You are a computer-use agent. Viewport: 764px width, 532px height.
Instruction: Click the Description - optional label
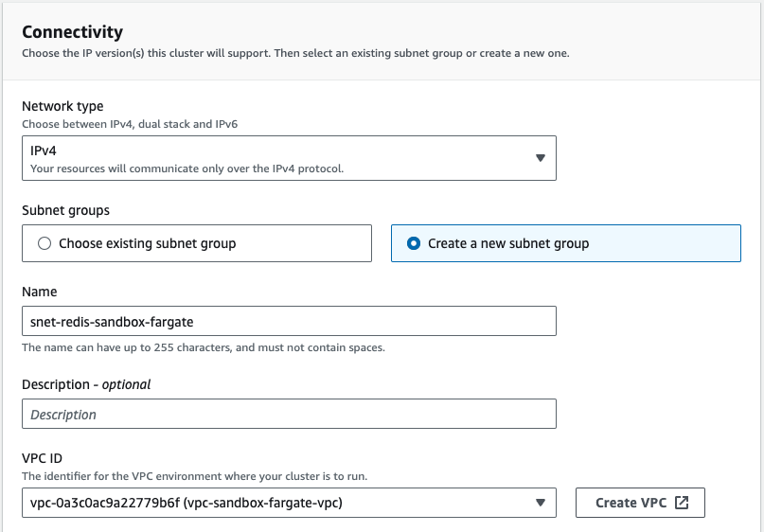[86, 383]
